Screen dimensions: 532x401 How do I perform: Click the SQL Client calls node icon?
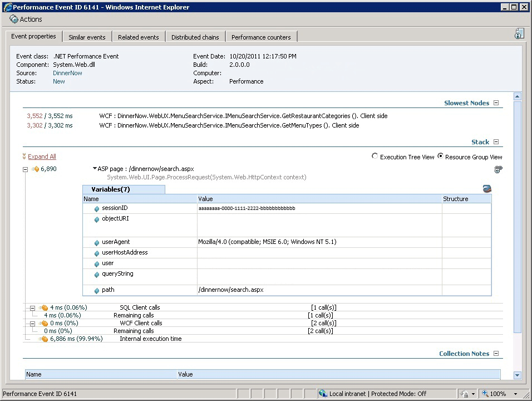click(x=43, y=307)
